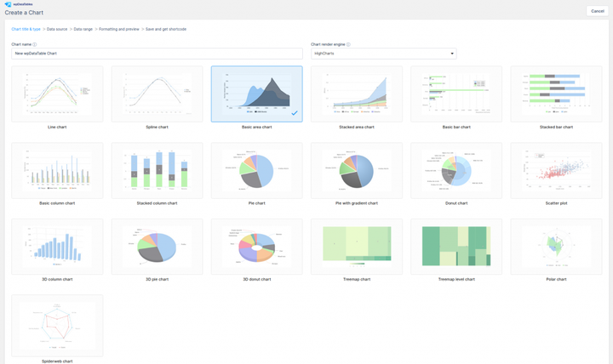Select the Basic bar chart thumbnail

tap(456, 94)
